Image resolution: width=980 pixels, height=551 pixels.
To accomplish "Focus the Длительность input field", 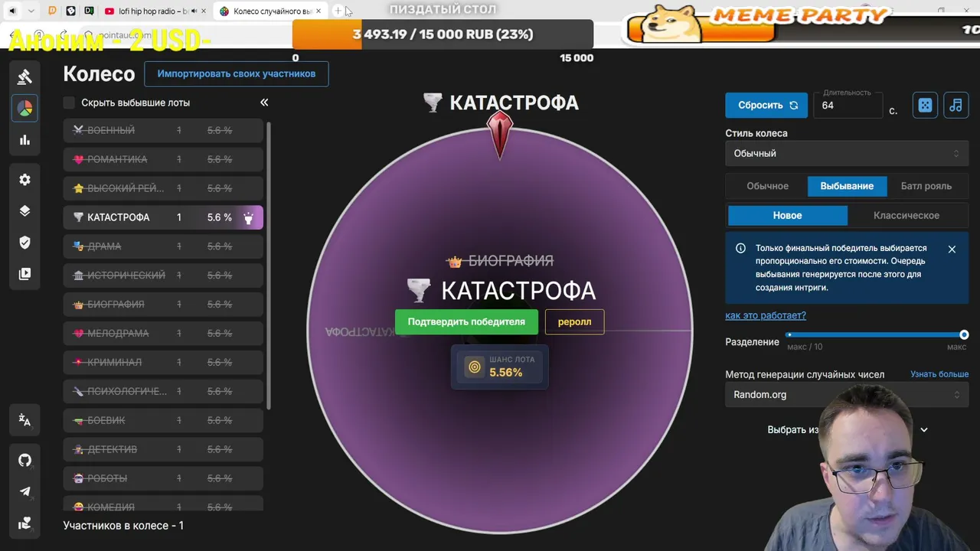I will 848,105.
